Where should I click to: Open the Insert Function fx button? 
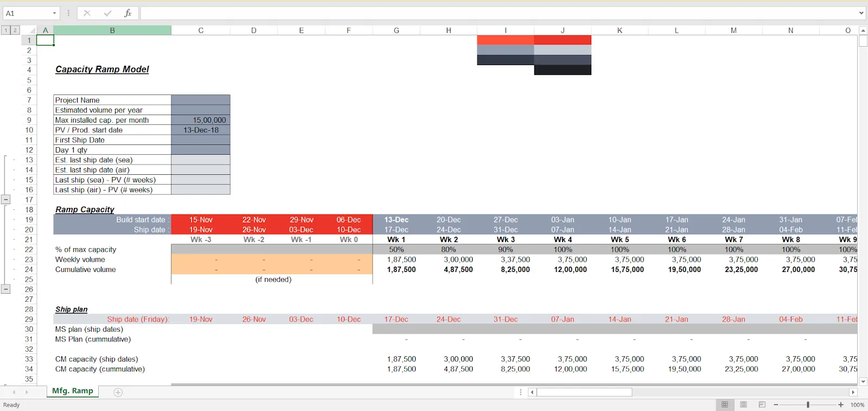pyautogui.click(x=127, y=13)
